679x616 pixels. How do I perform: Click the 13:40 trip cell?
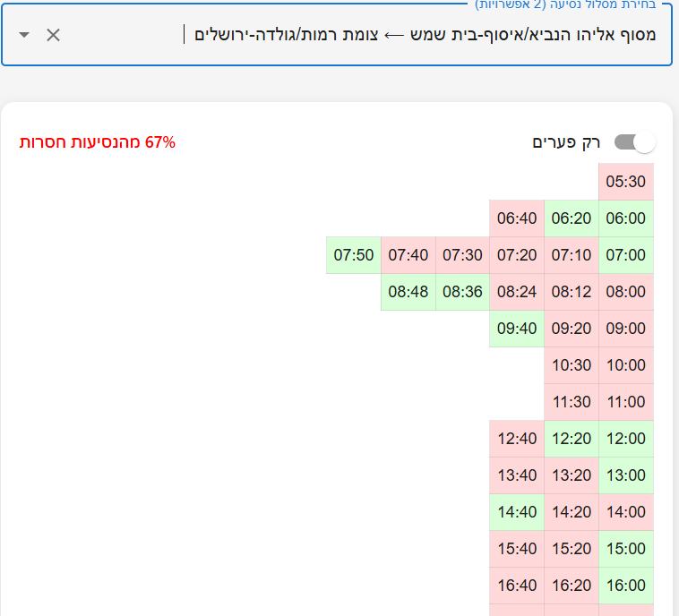pyautogui.click(x=517, y=475)
